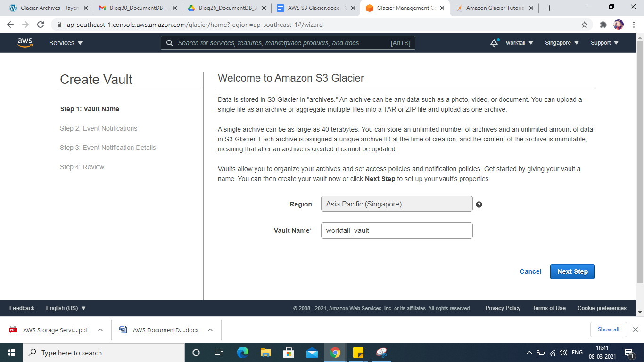644x362 pixels.
Task: Open the clock and date in tray
Action: [x=603, y=353]
